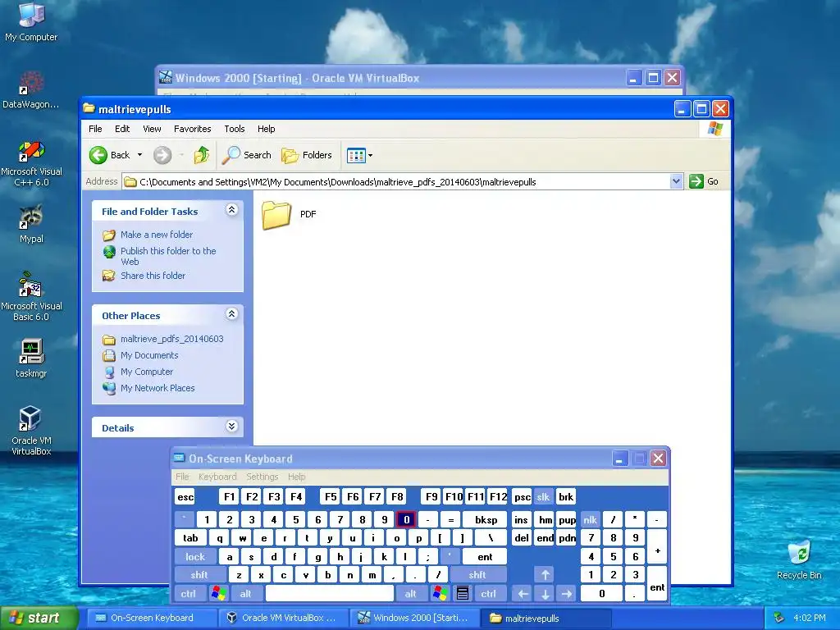The height and width of the screenshot is (630, 840).
Task: Open the Tools menu
Action: [234, 129]
